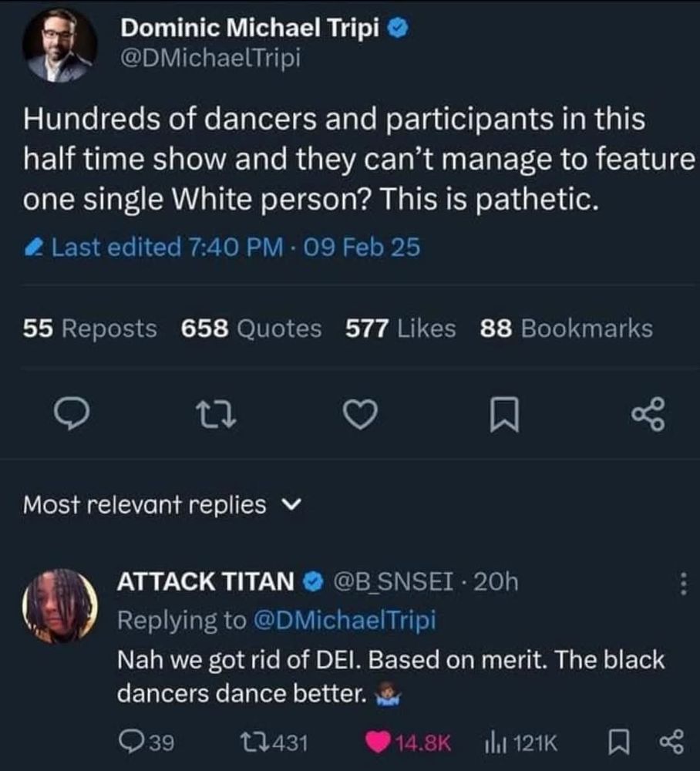This screenshot has height=771, width=700.
Task: Open 658 Quotes list
Action: [x=251, y=328]
